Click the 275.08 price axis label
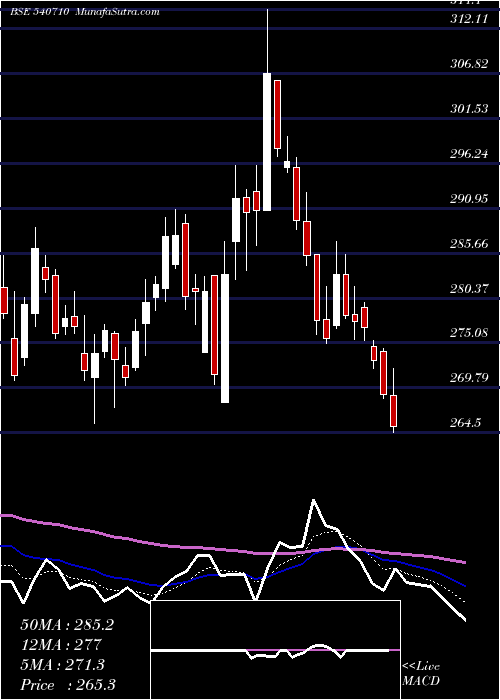 click(469, 333)
